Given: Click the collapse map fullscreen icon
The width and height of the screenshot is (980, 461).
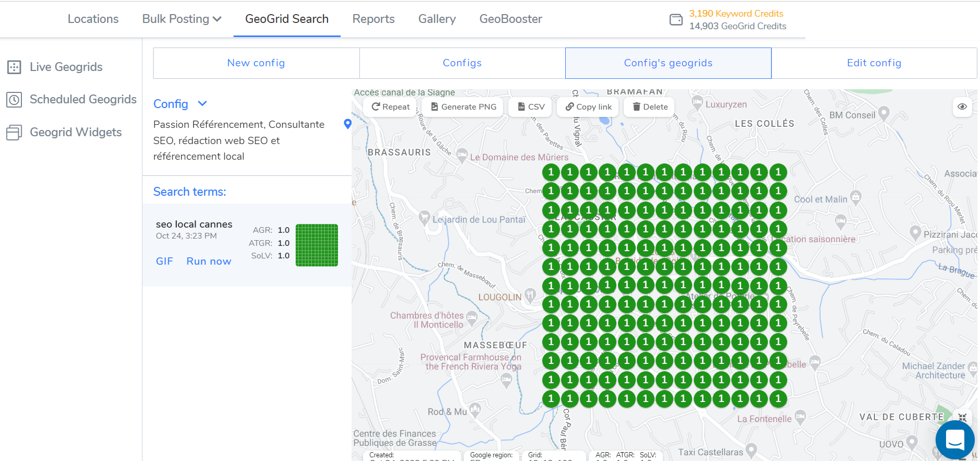Looking at the screenshot, I should (x=962, y=418).
